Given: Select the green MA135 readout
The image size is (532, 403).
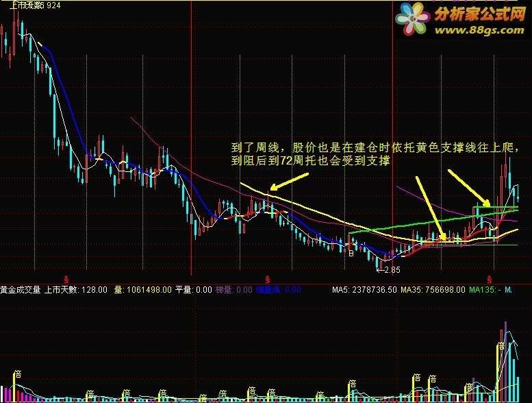Looking at the screenshot, I should click(x=485, y=290).
